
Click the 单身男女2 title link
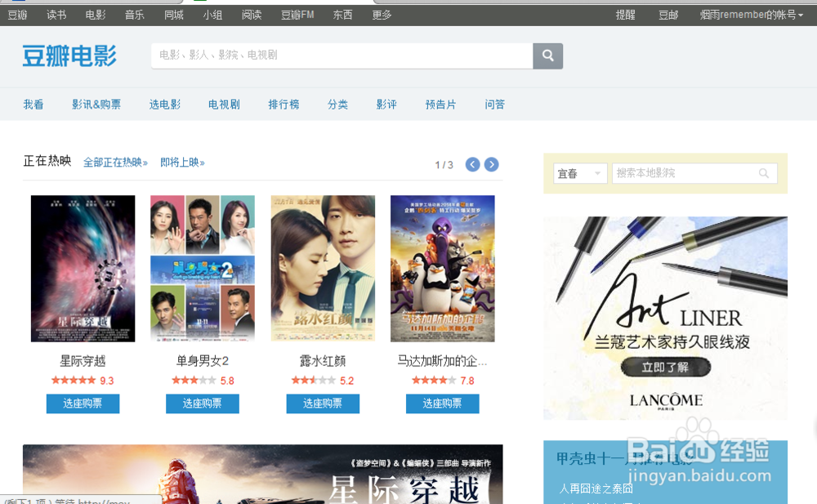click(x=203, y=361)
